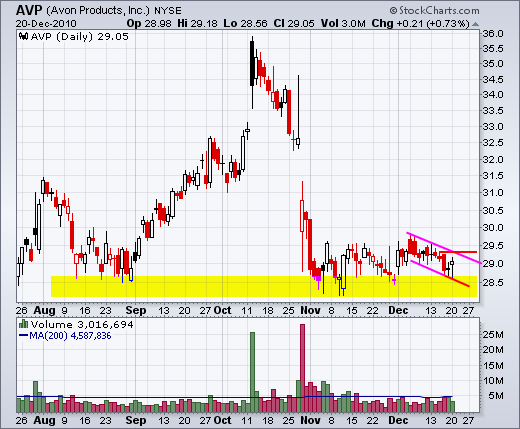This screenshot has height=429, width=520.
Task: Click the 35.5 price axis label
Action: [x=493, y=49]
